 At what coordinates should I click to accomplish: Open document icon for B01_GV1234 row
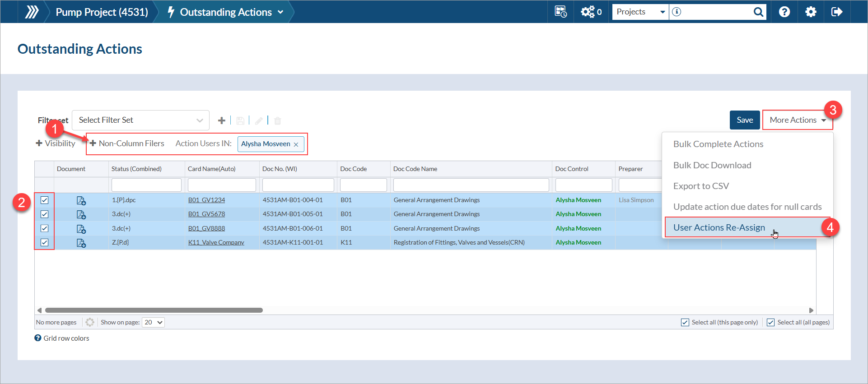pyautogui.click(x=81, y=200)
